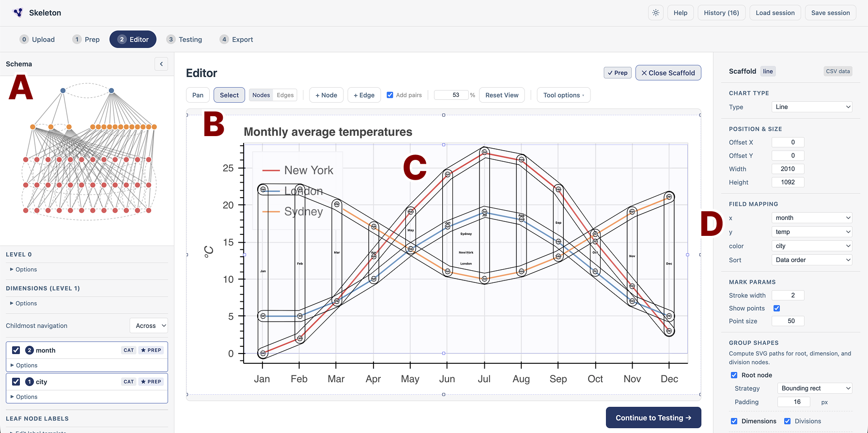Click the Offset X input field

point(788,142)
